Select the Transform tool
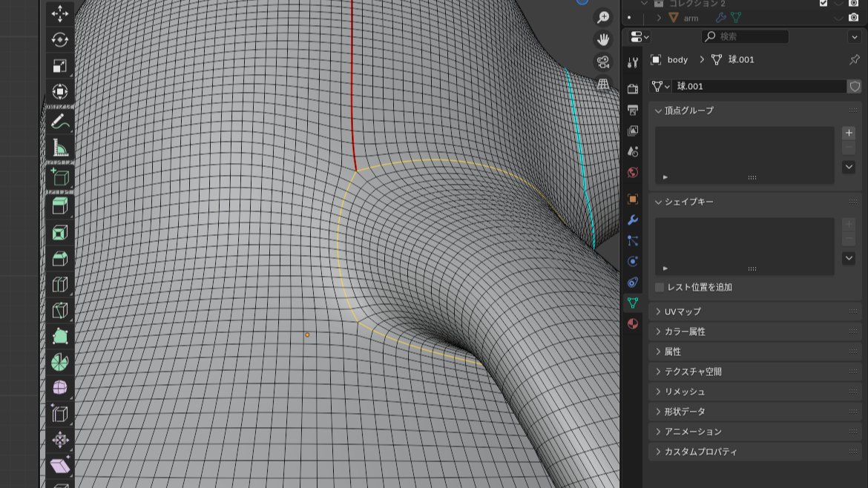The width and height of the screenshot is (868, 488). click(x=60, y=91)
